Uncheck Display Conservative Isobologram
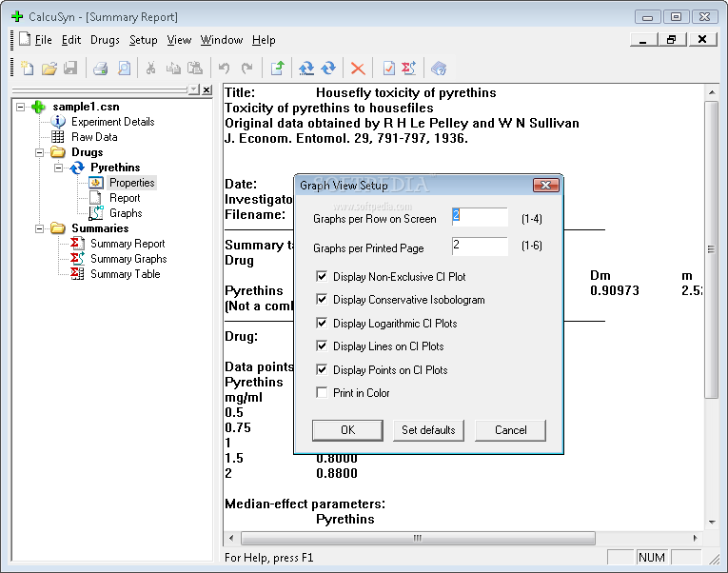Viewport: 728px width, 573px height. point(322,299)
